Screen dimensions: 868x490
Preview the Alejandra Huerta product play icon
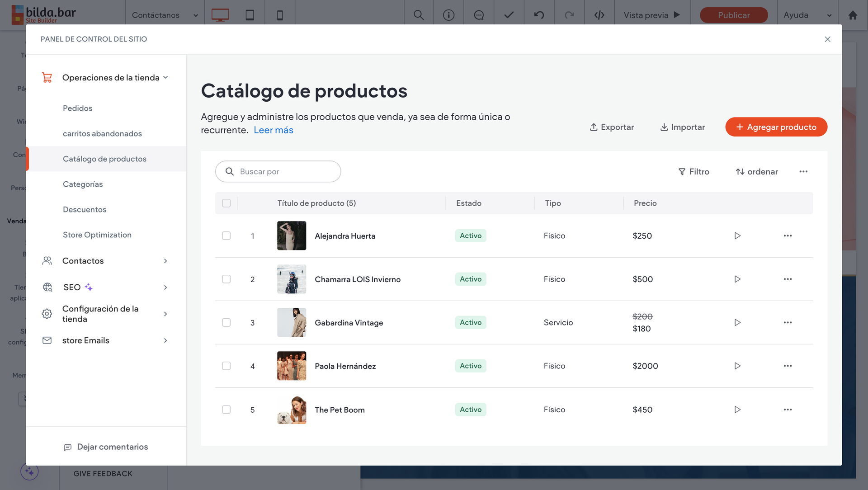(737, 236)
